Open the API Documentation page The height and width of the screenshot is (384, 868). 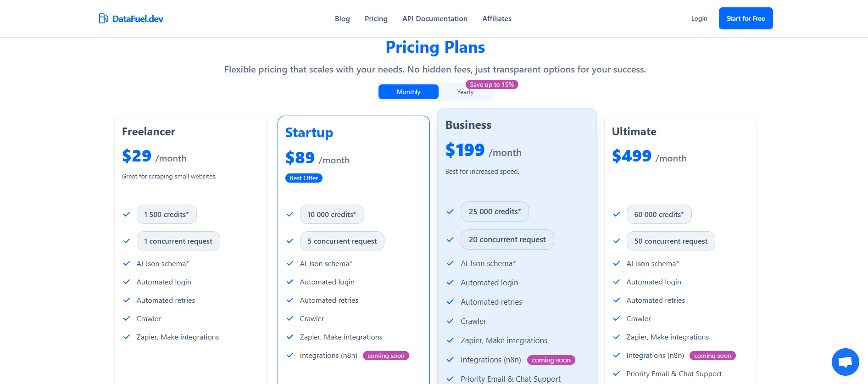[x=434, y=18]
